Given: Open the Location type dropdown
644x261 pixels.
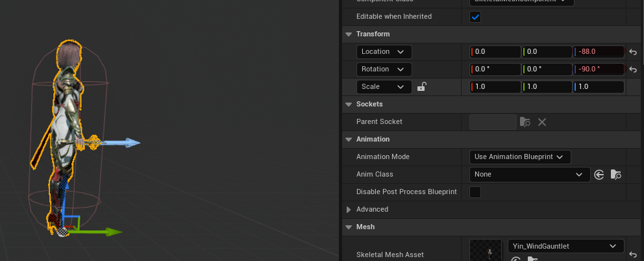Looking at the screenshot, I should (384, 52).
